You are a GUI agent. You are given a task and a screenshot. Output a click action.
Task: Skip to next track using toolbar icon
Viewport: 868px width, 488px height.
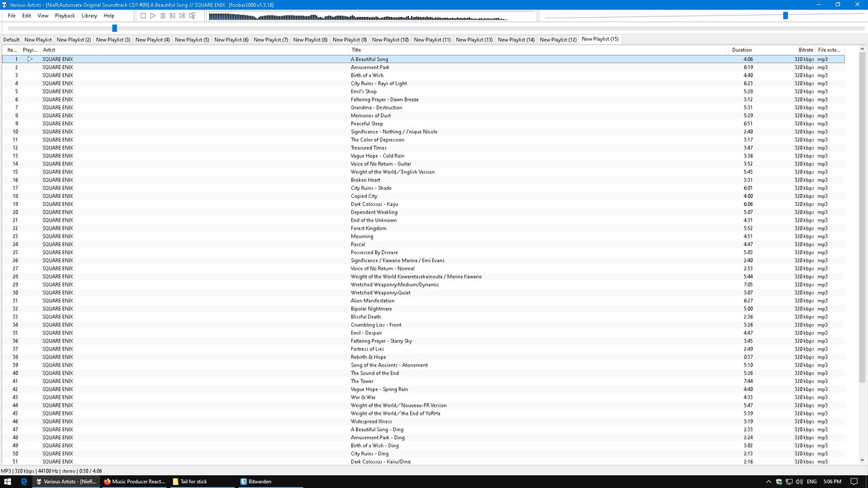coord(182,16)
